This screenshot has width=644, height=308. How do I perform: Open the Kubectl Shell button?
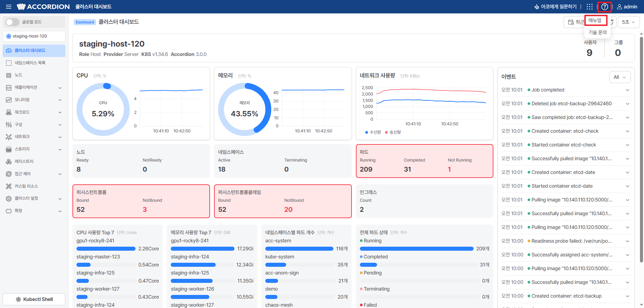pyautogui.click(x=34, y=299)
